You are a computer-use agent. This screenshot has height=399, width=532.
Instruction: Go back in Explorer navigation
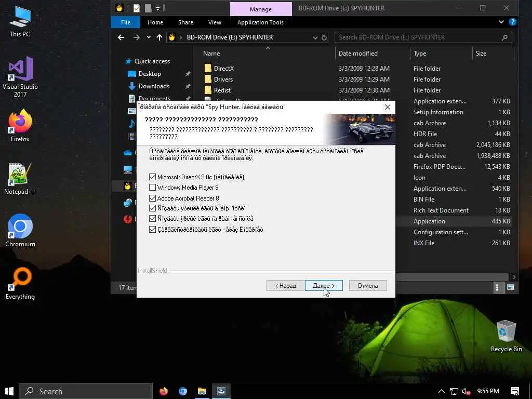tap(121, 37)
